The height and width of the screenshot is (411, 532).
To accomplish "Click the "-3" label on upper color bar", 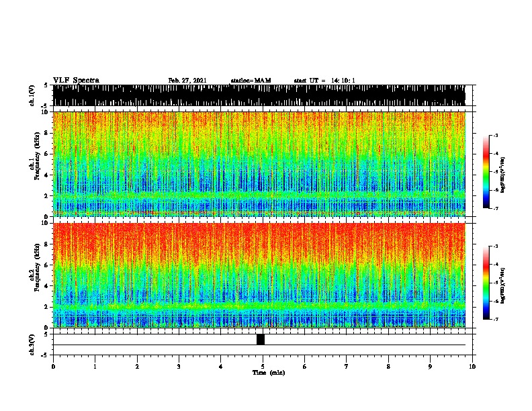I will (x=495, y=136).
